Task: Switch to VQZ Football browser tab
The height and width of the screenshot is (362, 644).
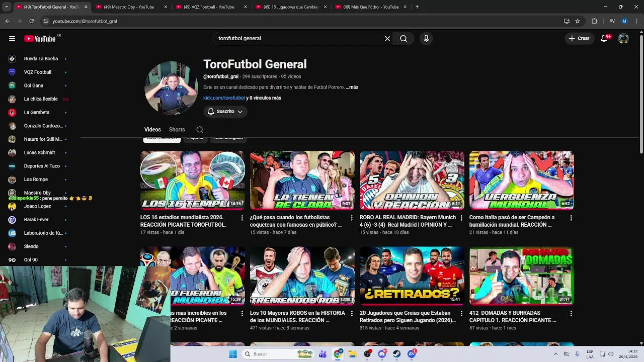Action: pyautogui.click(x=212, y=7)
